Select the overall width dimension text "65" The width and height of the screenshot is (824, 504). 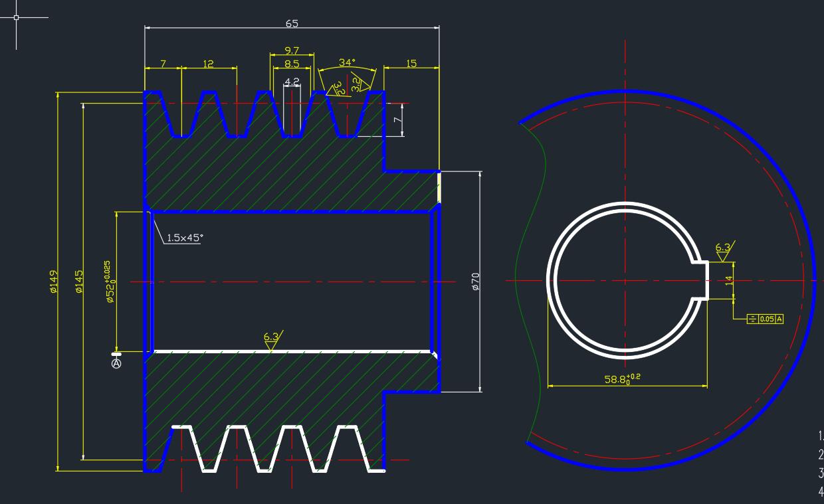pyautogui.click(x=292, y=23)
